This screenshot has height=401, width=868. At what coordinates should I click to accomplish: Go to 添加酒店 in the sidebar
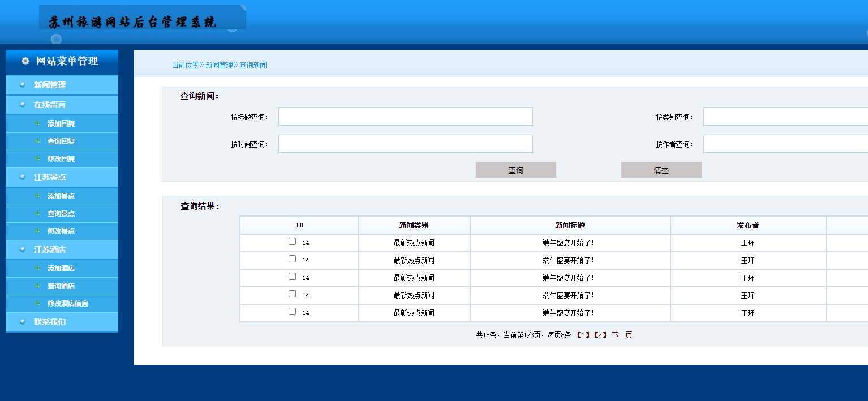coord(61,268)
